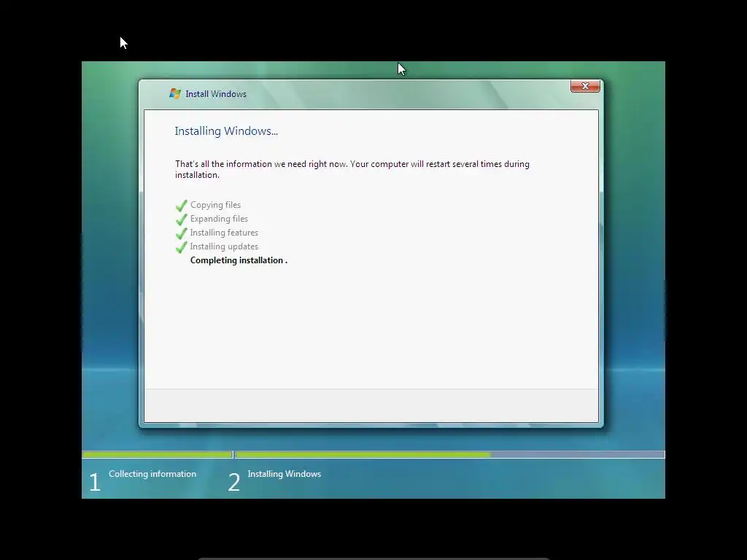The height and width of the screenshot is (560, 747).
Task: Click the 'Installing updates' step text
Action: [x=224, y=246]
